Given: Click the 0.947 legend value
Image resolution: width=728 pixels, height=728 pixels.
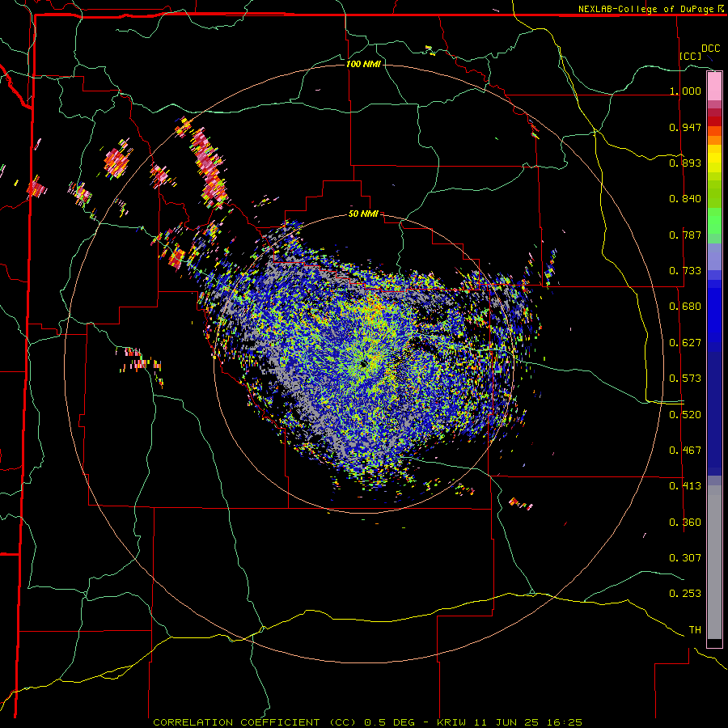Looking at the screenshot, I should click(x=685, y=127).
